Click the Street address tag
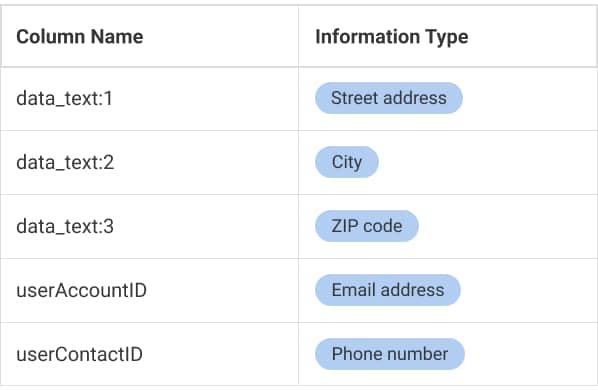598x390 pixels. pyautogui.click(x=389, y=98)
